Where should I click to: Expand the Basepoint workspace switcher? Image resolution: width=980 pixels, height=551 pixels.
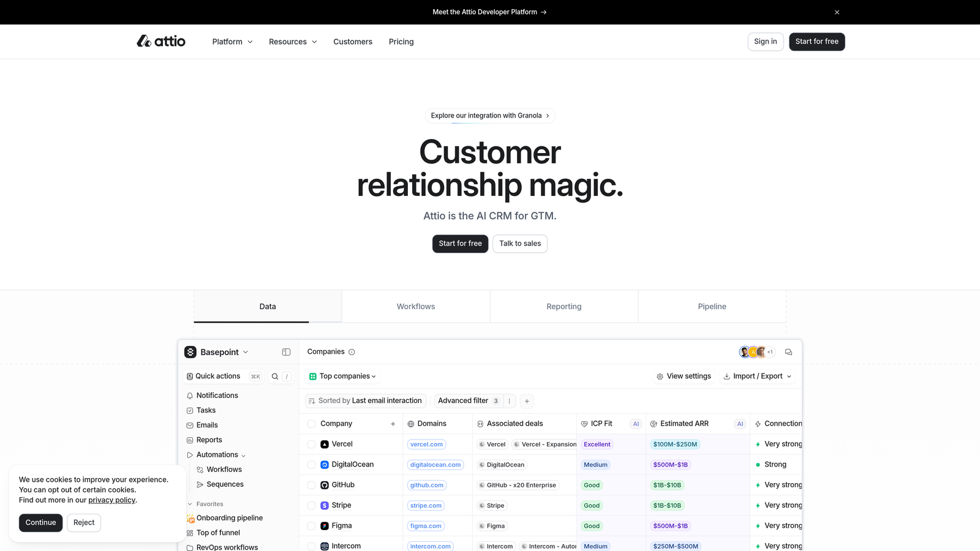click(x=219, y=352)
